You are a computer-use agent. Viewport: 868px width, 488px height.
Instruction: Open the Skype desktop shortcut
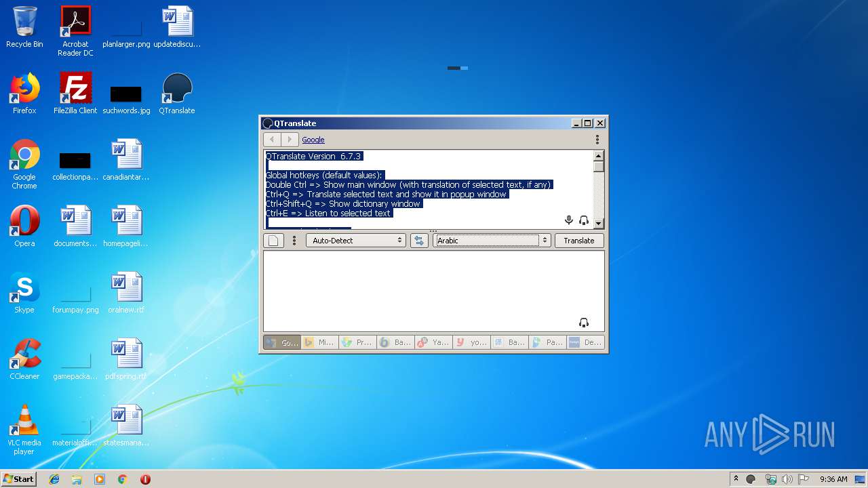(24, 293)
